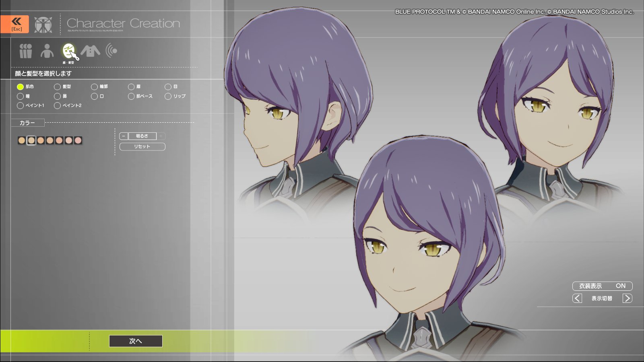Image resolution: width=644 pixels, height=362 pixels.
Task: Select the 口 mouth option
Action: coord(97,96)
